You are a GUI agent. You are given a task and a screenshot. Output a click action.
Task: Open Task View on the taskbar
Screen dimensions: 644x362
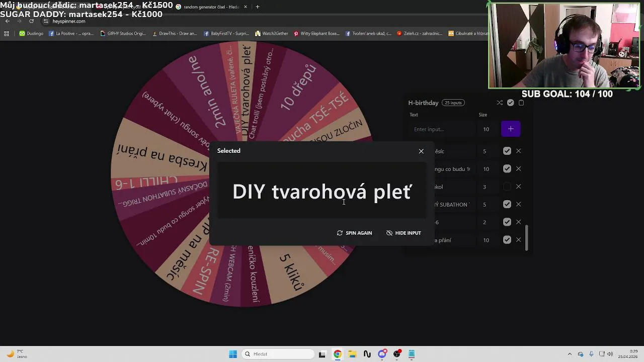coord(323,354)
